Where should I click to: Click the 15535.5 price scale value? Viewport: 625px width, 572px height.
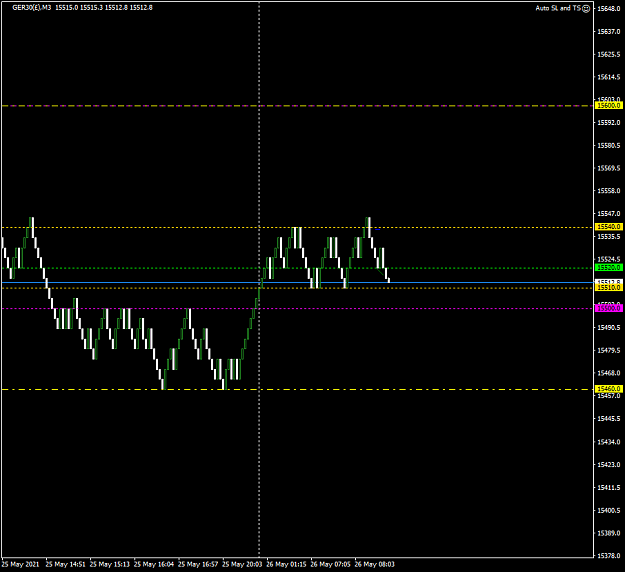[x=609, y=237]
